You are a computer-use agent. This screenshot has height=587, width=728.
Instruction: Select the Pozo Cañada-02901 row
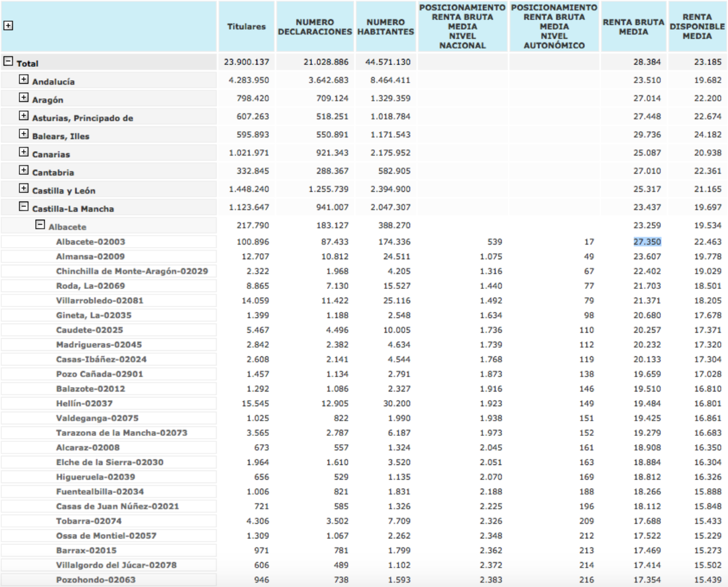(109, 374)
